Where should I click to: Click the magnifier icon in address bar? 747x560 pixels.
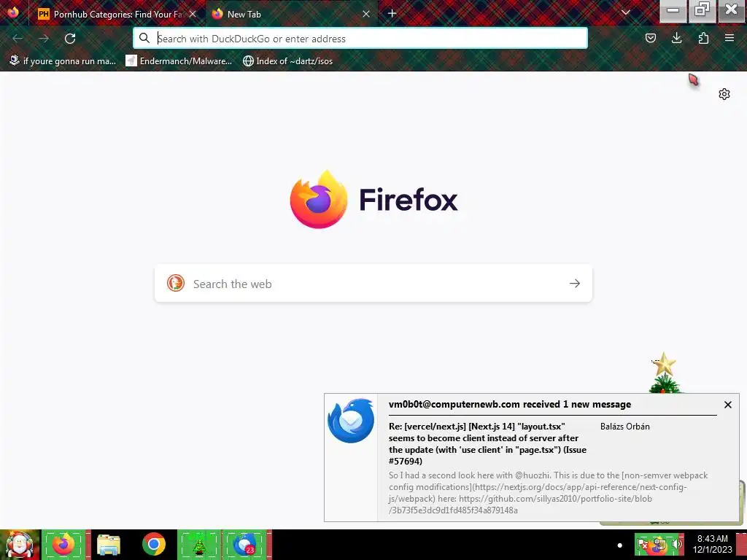(144, 38)
